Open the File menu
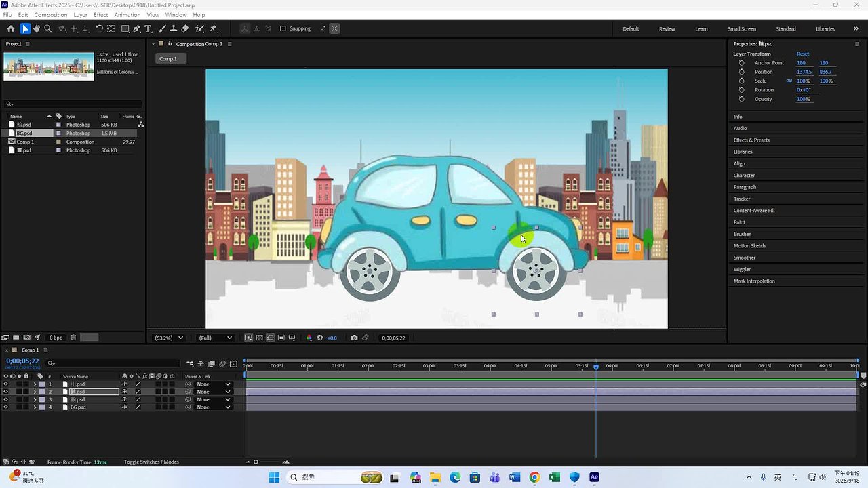The height and width of the screenshot is (488, 868). pyautogui.click(x=7, y=14)
